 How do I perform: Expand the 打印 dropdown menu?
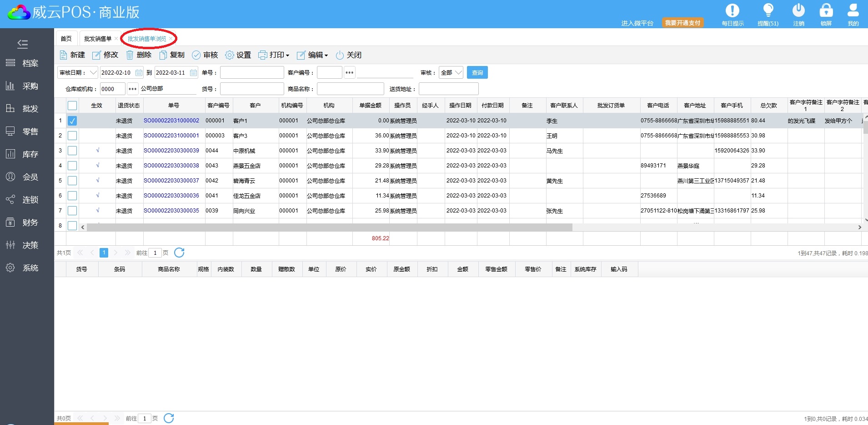287,56
